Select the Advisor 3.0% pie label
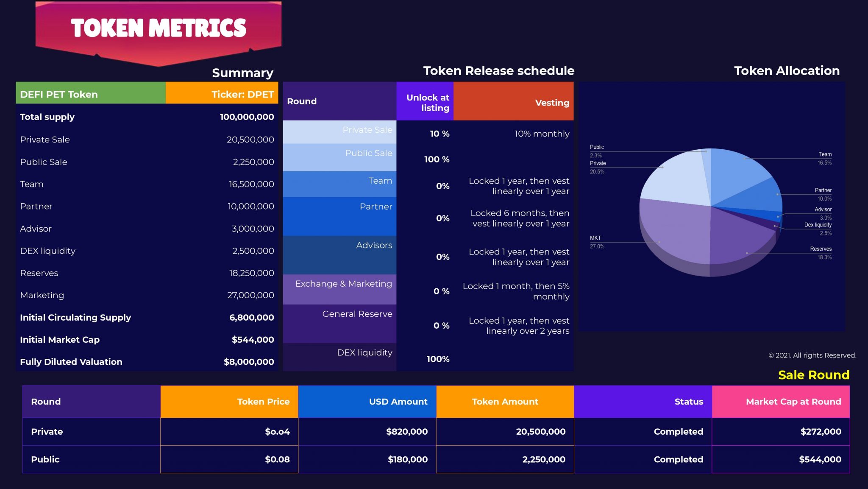This screenshot has height=489, width=868. (823, 214)
